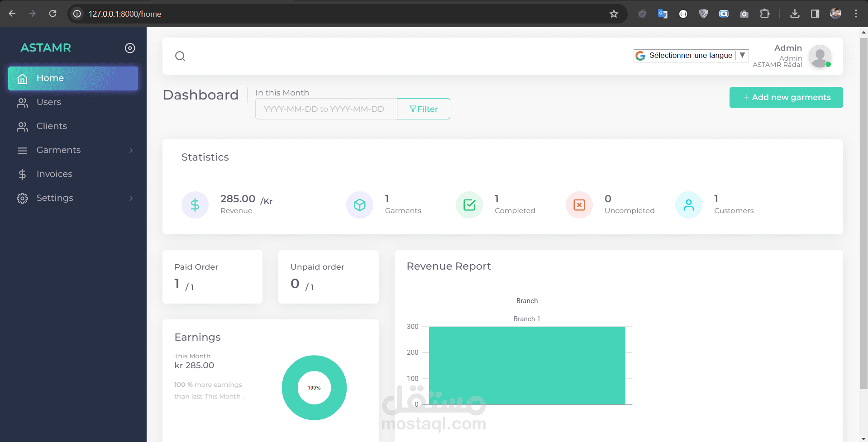The width and height of the screenshot is (868, 442).
Task: Click the date range input field
Action: point(326,109)
